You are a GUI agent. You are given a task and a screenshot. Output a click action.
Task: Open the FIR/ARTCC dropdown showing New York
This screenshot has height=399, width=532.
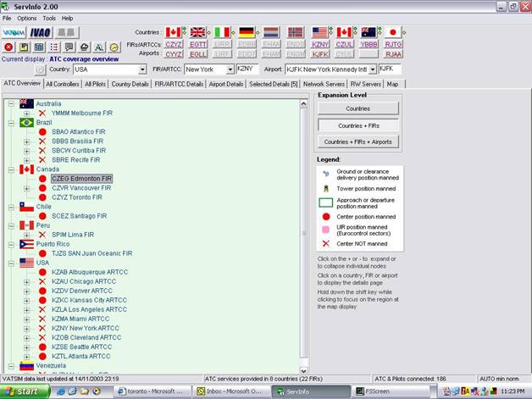(x=229, y=69)
